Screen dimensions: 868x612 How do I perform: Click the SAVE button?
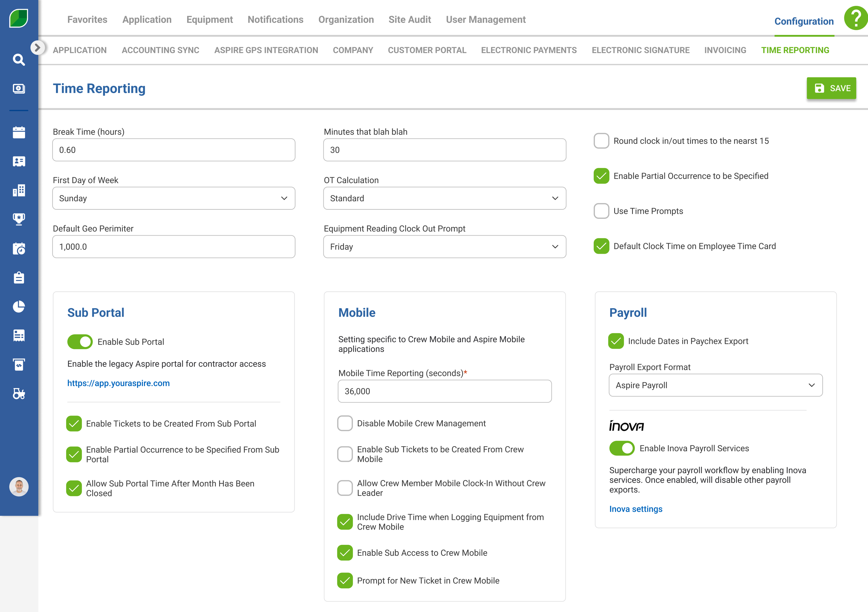(x=831, y=88)
